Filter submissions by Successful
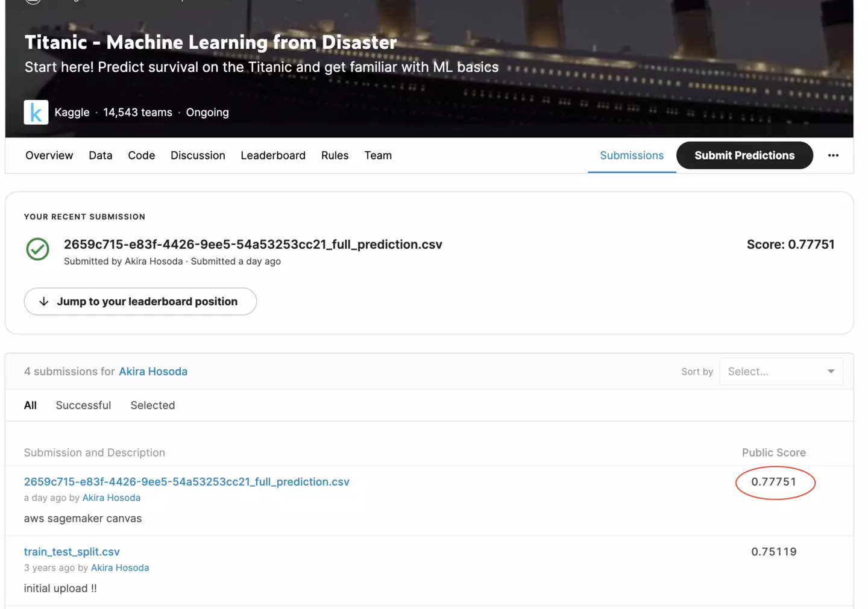 coord(83,405)
